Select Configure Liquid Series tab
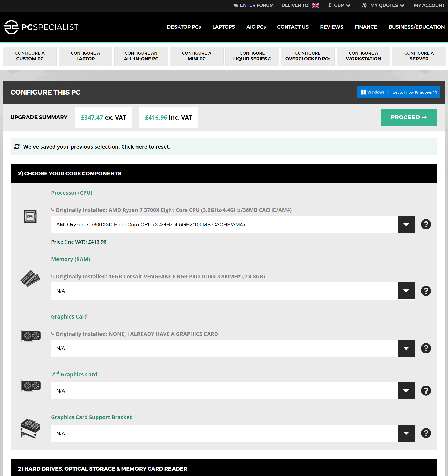The width and height of the screenshot is (448, 476). [252, 56]
